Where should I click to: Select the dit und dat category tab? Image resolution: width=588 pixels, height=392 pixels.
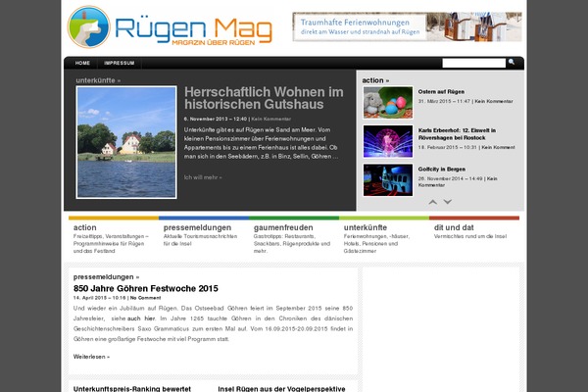coord(454,227)
